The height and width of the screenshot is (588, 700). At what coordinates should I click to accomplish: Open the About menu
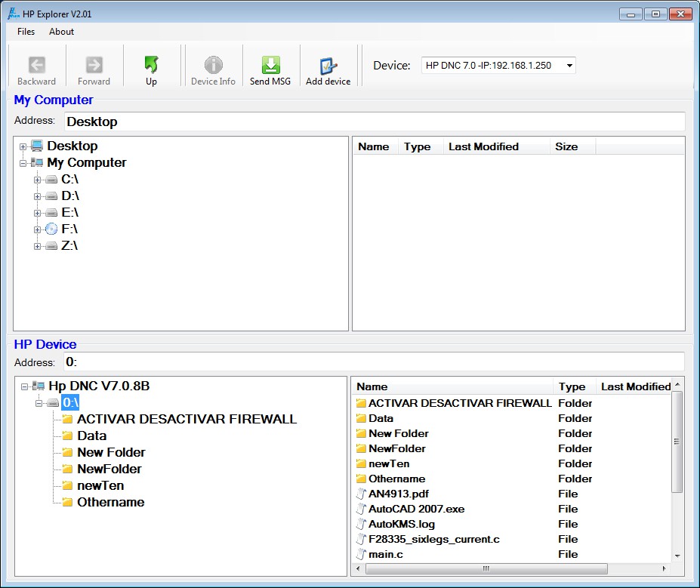(x=61, y=32)
